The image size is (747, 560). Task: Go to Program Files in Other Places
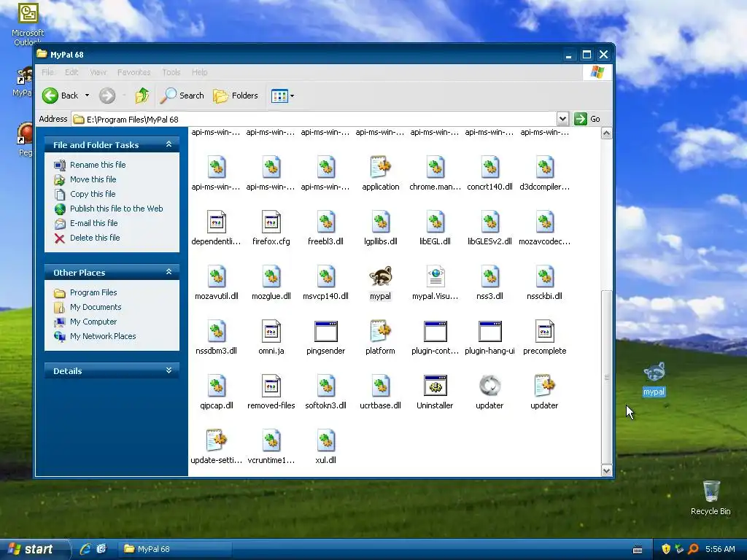(x=93, y=292)
